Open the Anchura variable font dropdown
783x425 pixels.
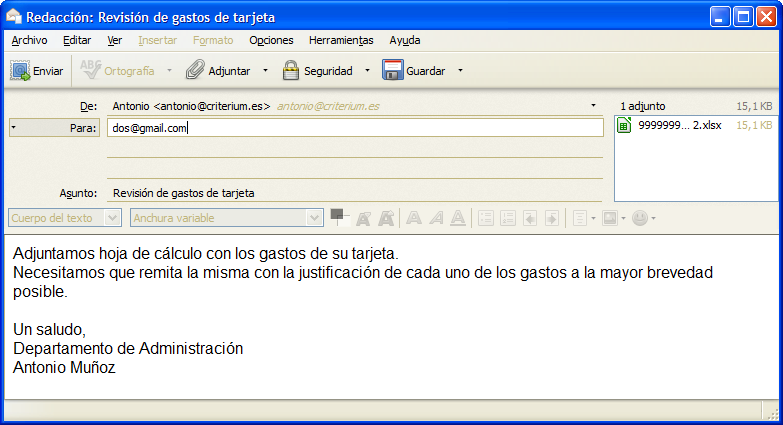point(314,218)
